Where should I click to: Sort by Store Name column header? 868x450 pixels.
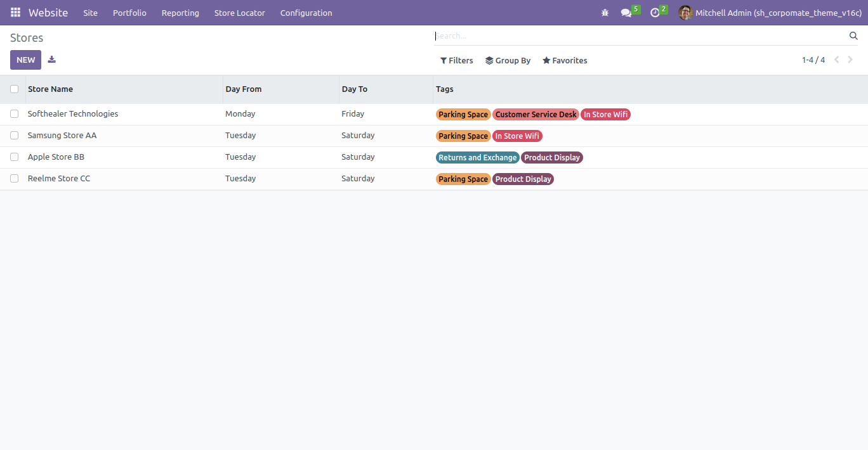click(124, 89)
